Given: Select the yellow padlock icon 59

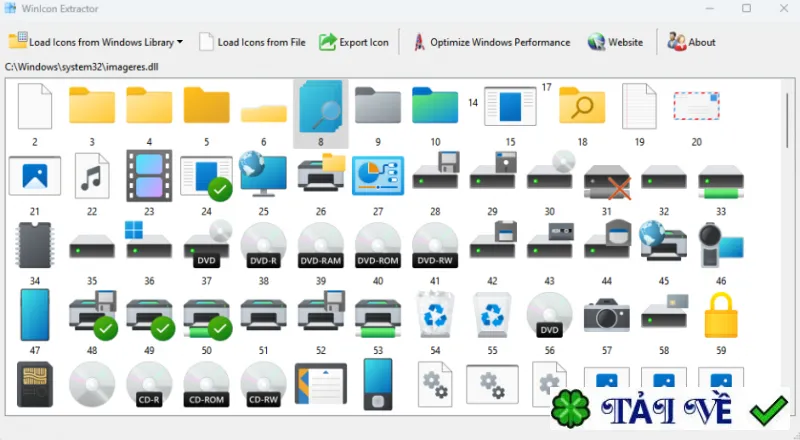Looking at the screenshot, I should point(721,314).
